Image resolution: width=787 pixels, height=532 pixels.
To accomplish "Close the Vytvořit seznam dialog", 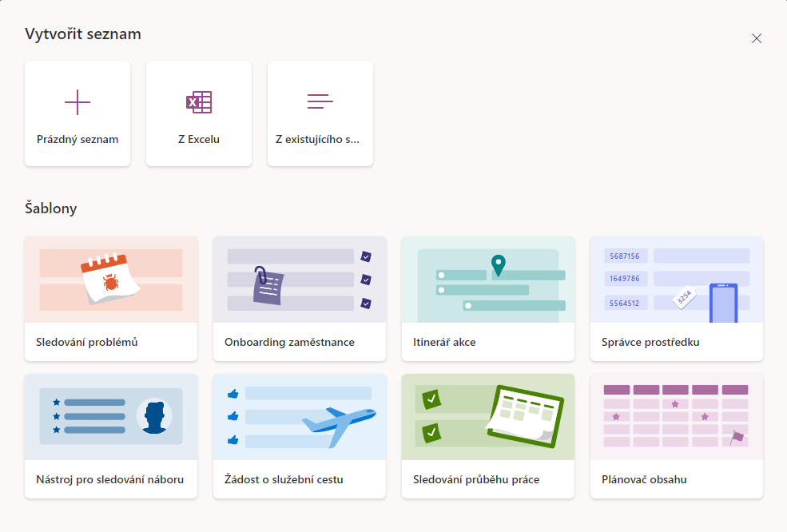I will click(x=757, y=38).
